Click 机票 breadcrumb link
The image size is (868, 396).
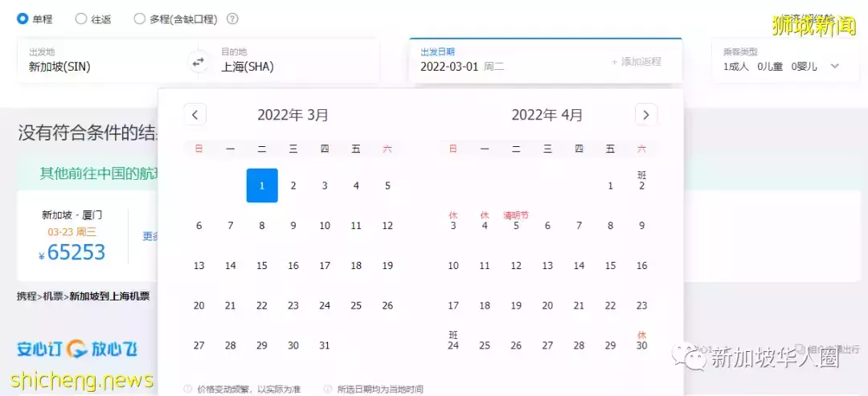tap(53, 296)
